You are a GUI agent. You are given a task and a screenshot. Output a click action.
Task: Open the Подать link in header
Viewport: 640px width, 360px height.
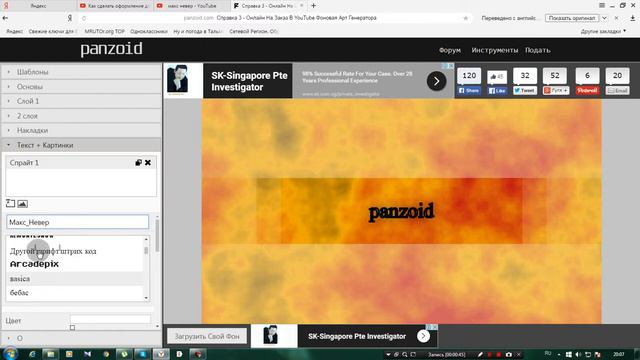538,50
